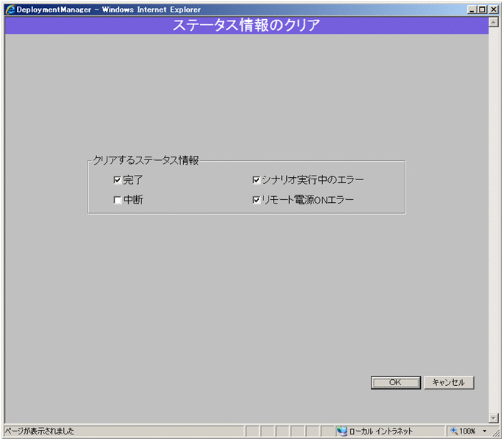Viewport: 504px width, 441px height.
Task: Uncheck シナリオ実行中のエラー checkbox
Action: pyautogui.click(x=256, y=180)
